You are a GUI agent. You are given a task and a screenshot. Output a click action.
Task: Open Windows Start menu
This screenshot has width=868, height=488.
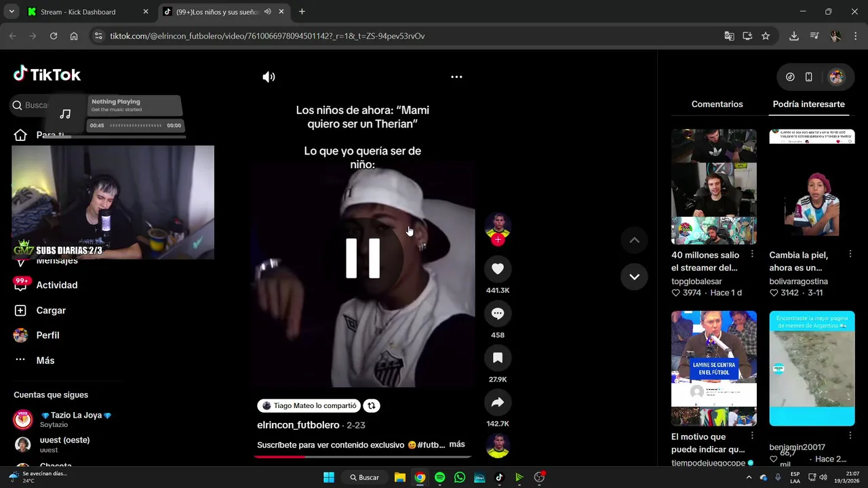329,477
